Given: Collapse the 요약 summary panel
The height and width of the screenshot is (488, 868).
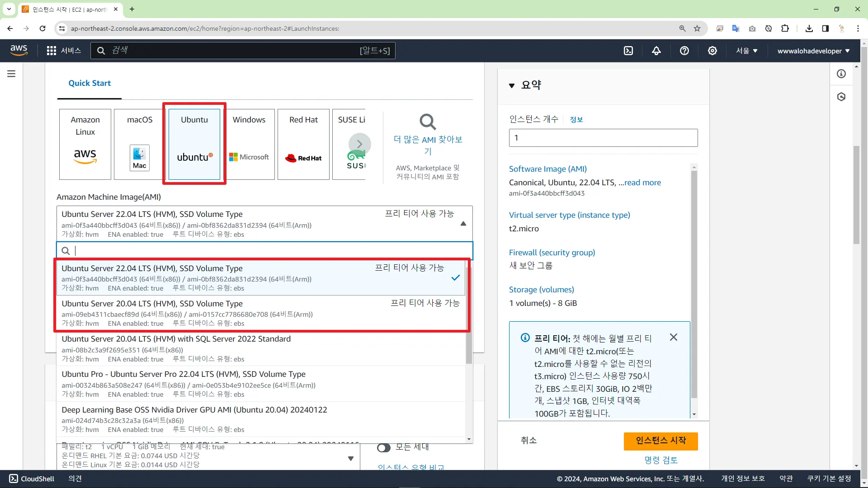Looking at the screenshot, I should point(512,85).
